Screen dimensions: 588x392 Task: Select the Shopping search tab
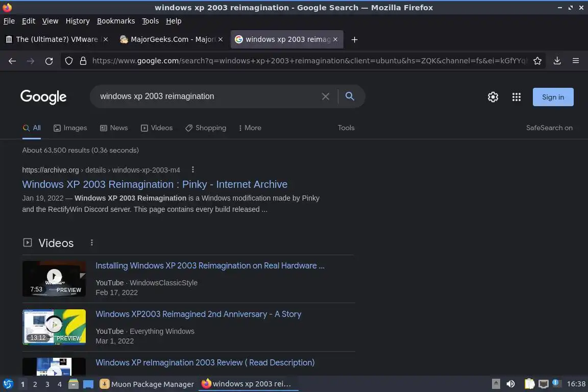click(x=206, y=128)
